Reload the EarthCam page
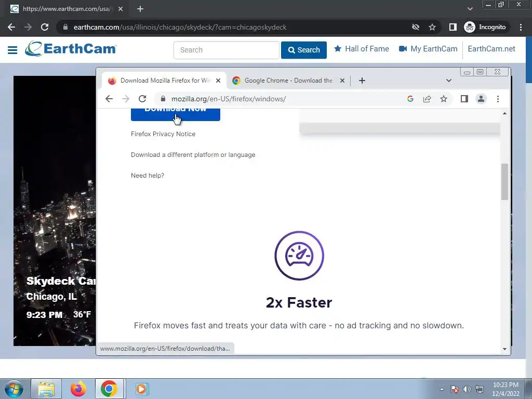The height and width of the screenshot is (399, 532). pyautogui.click(x=45, y=27)
